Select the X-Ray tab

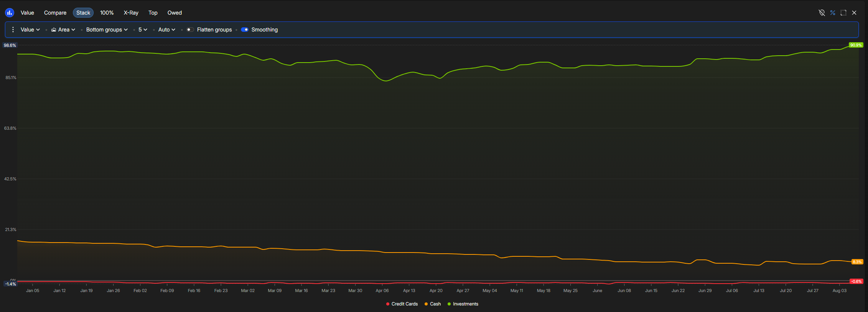point(131,13)
